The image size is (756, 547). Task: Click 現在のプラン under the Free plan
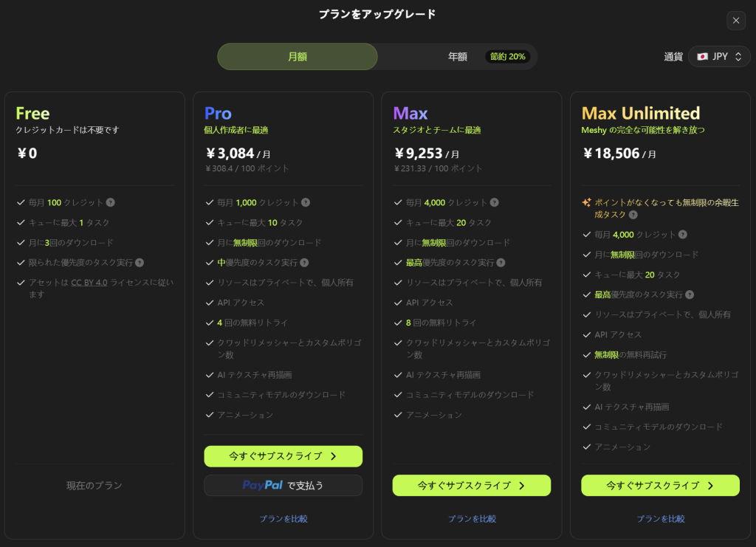click(94, 485)
